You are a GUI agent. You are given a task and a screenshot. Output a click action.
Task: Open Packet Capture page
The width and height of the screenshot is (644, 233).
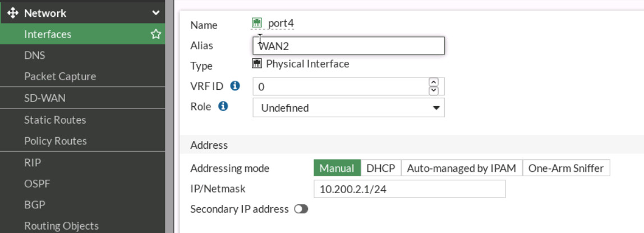[60, 76]
